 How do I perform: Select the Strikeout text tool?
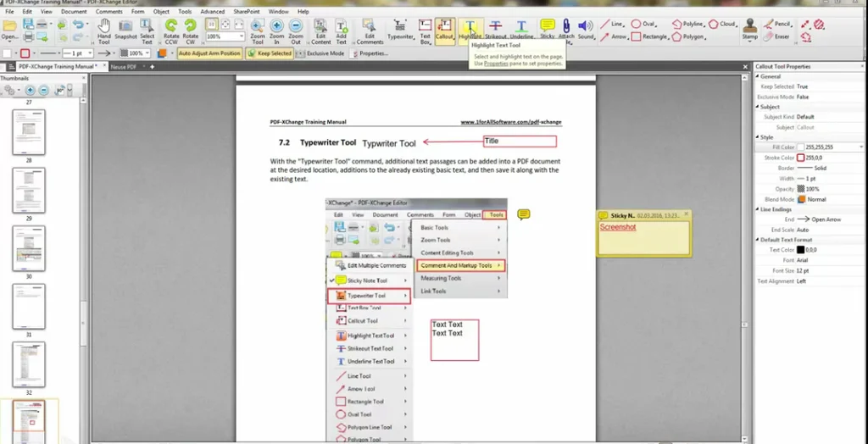[x=495, y=30]
